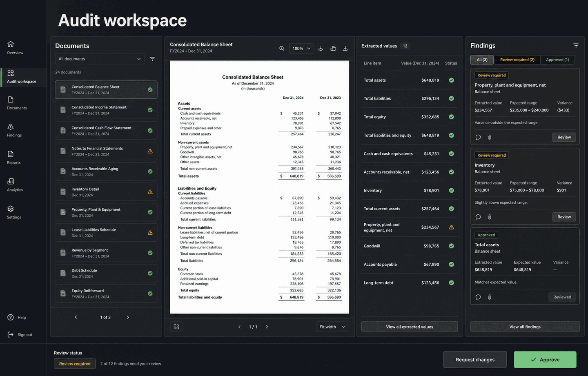Add comment on the Inventory finding
The height and width of the screenshot is (376, 588).
click(478, 217)
